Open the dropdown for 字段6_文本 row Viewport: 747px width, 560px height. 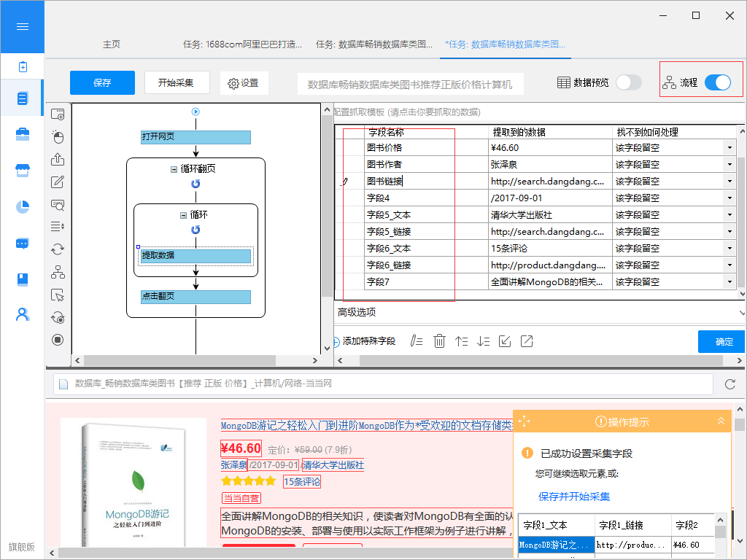pos(729,248)
